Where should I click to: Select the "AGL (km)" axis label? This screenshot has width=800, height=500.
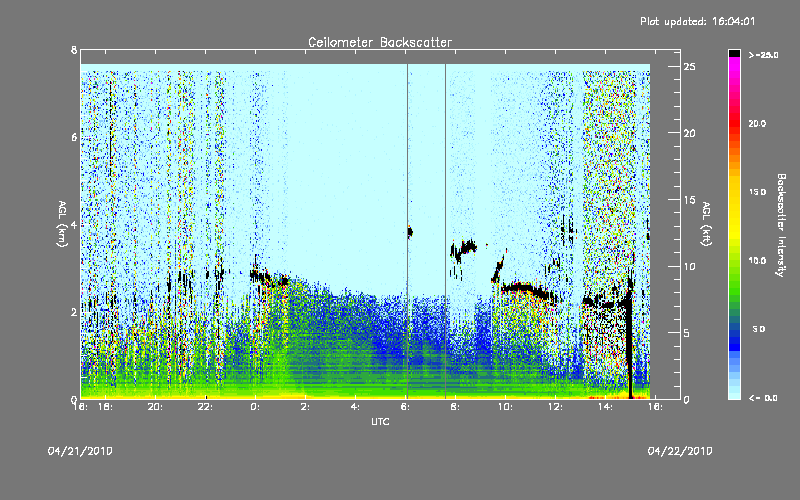click(x=62, y=224)
